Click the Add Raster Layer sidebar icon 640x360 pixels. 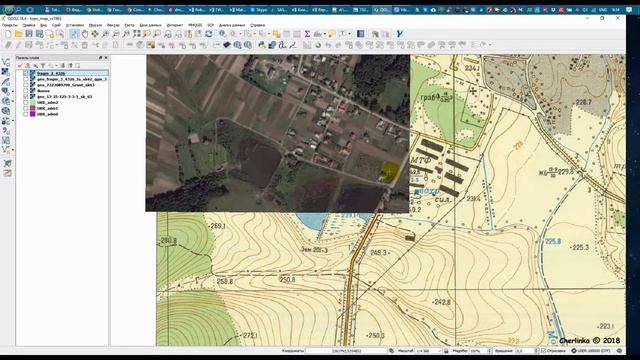[6, 72]
